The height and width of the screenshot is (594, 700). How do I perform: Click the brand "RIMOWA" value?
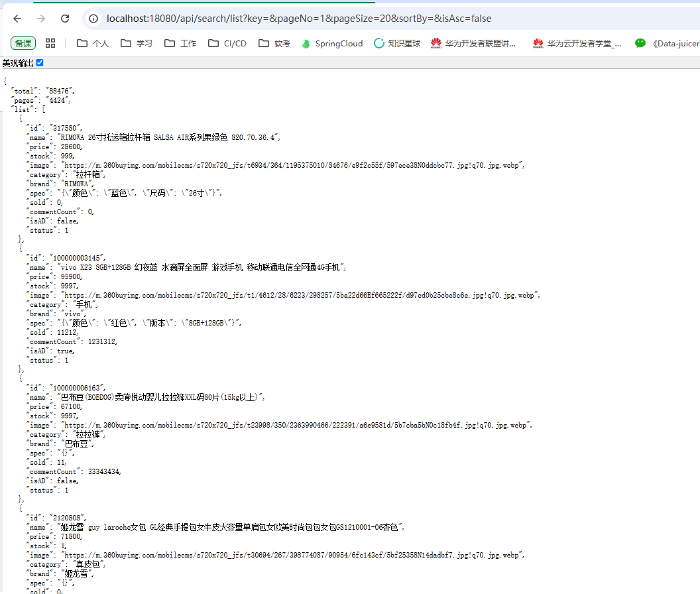click(78, 184)
